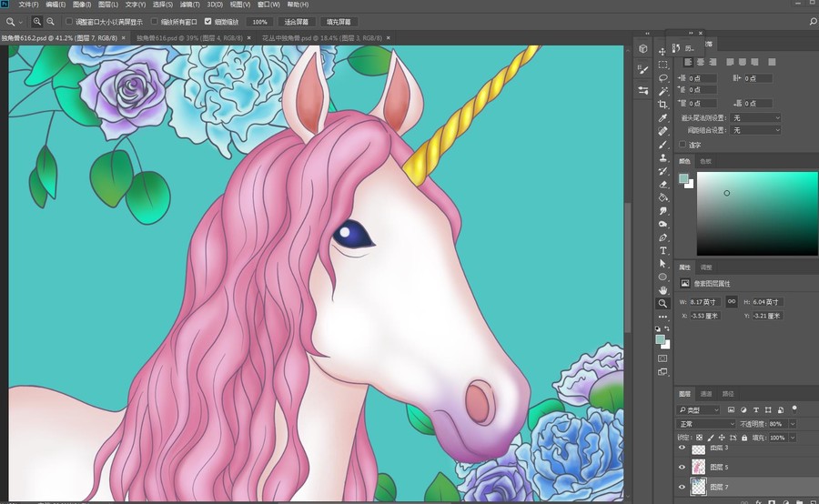Enable zoom all windows checkbox
Viewport: 819px width, 504px height.
pos(154,22)
